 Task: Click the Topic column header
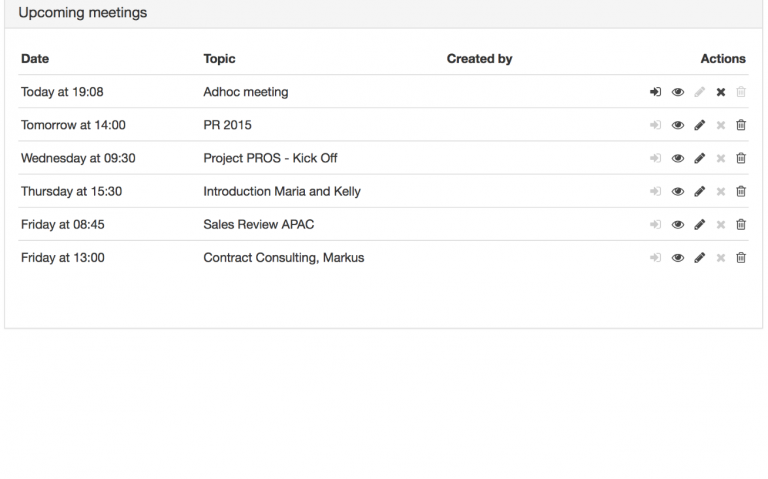point(219,59)
